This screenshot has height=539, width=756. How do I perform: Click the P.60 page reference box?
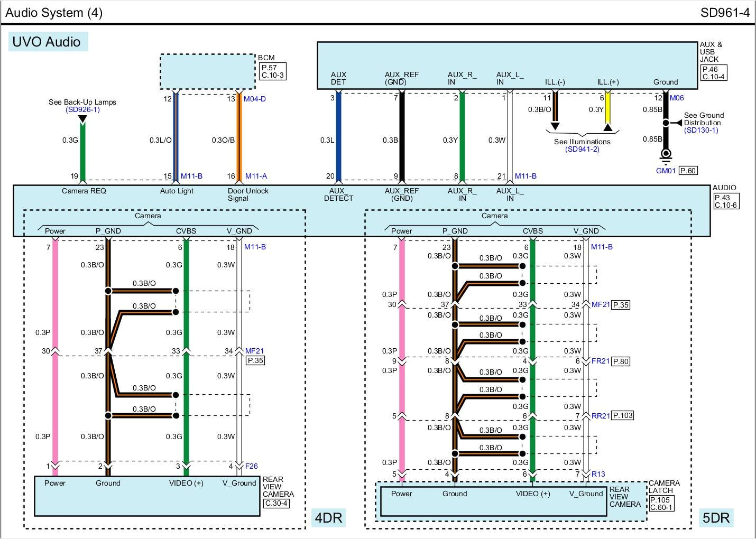[x=687, y=170]
